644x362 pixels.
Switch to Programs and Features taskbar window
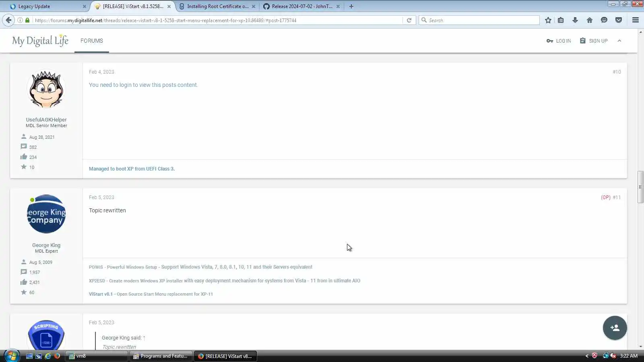[161, 356]
